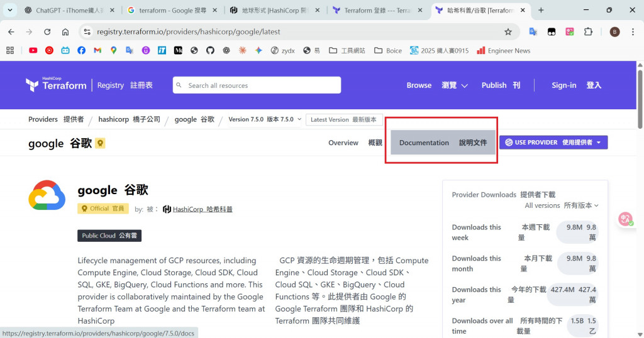Click the 427.4M downloads this year value
Screen dimensions: 644x338
[574, 295]
